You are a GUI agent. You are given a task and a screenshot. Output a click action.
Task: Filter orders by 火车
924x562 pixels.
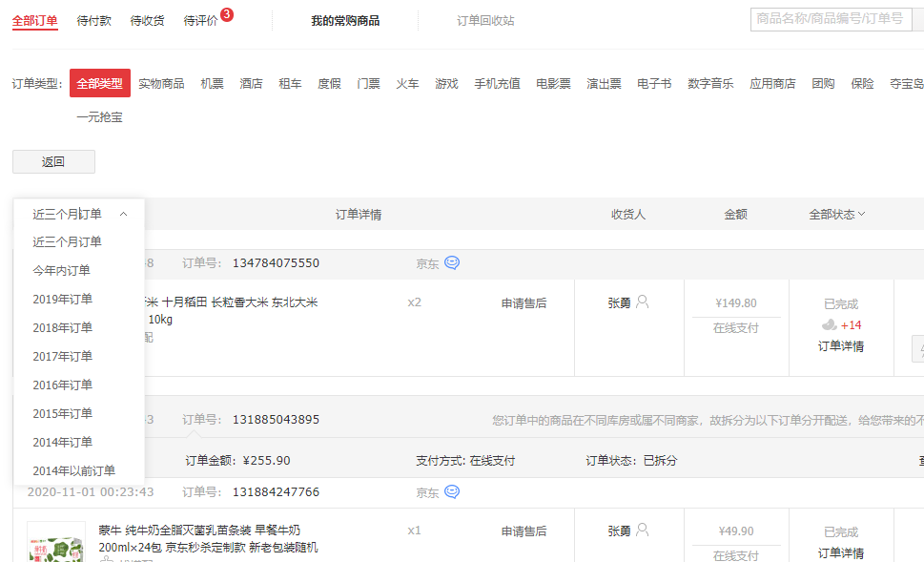[407, 84]
